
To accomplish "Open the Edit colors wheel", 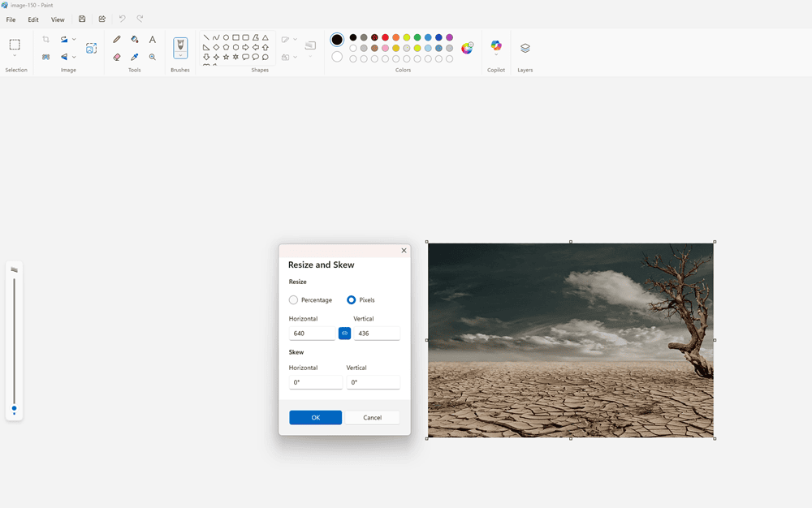I will click(x=467, y=48).
